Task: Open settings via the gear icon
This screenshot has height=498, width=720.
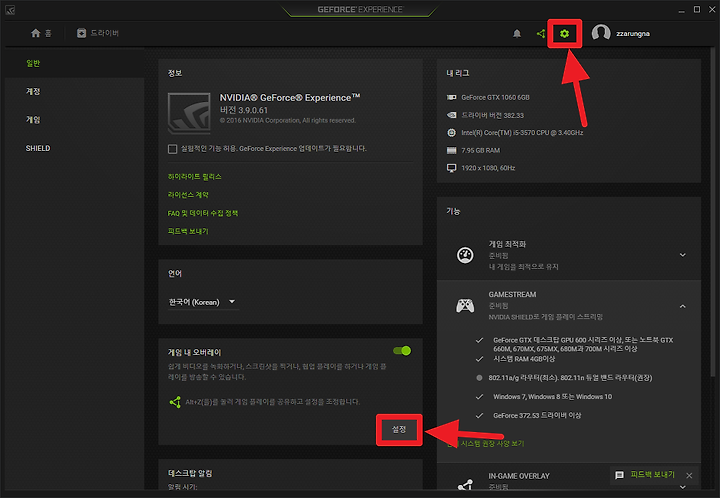Action: (x=564, y=33)
